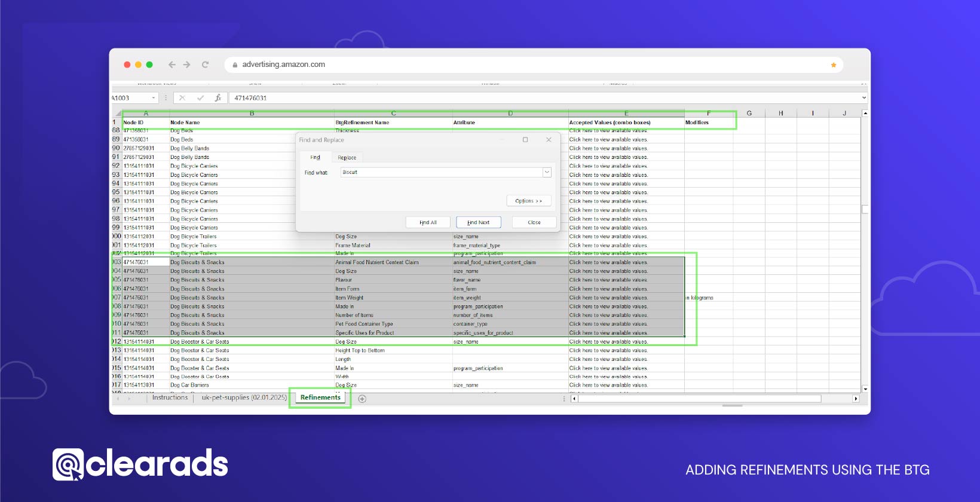Click the vertical scrollbar down arrow
The height and width of the screenshot is (502, 980).
865,389
